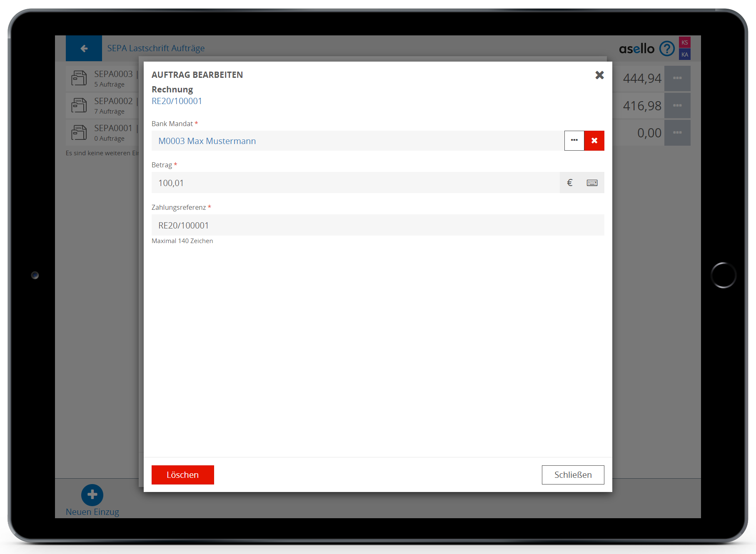Click the back arrow in header
Viewport: 756px width, 554px height.
coord(84,48)
